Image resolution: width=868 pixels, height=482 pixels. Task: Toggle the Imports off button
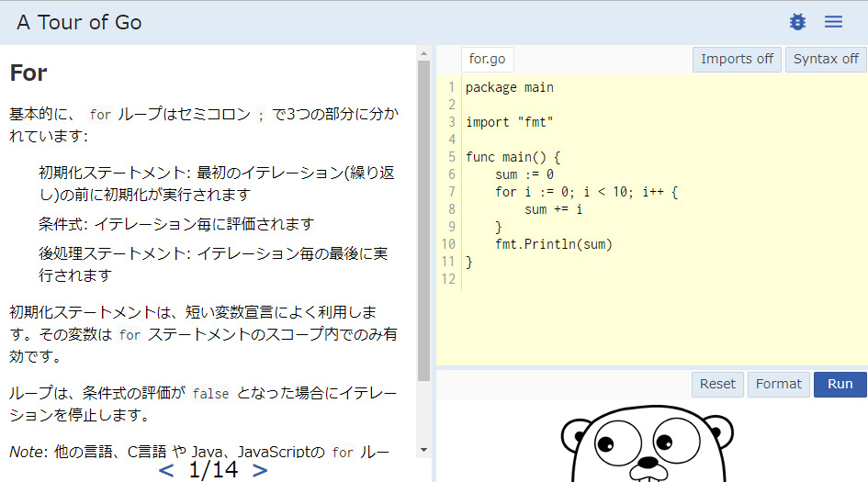737,59
